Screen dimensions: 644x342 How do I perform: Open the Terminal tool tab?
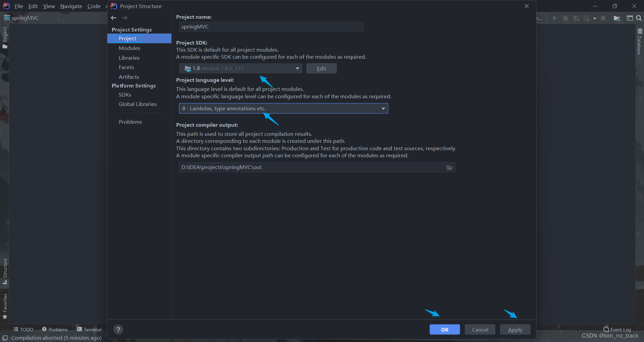click(89, 330)
